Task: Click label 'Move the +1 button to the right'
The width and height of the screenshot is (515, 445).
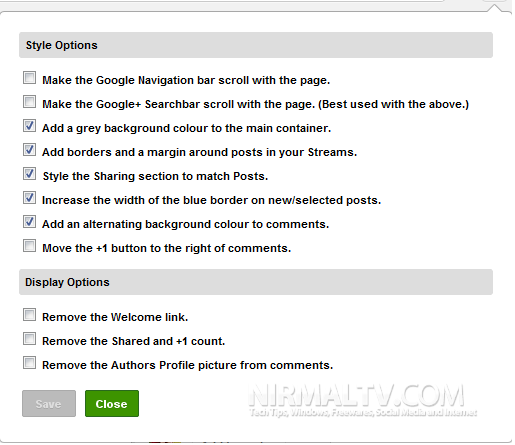Action: point(167,248)
